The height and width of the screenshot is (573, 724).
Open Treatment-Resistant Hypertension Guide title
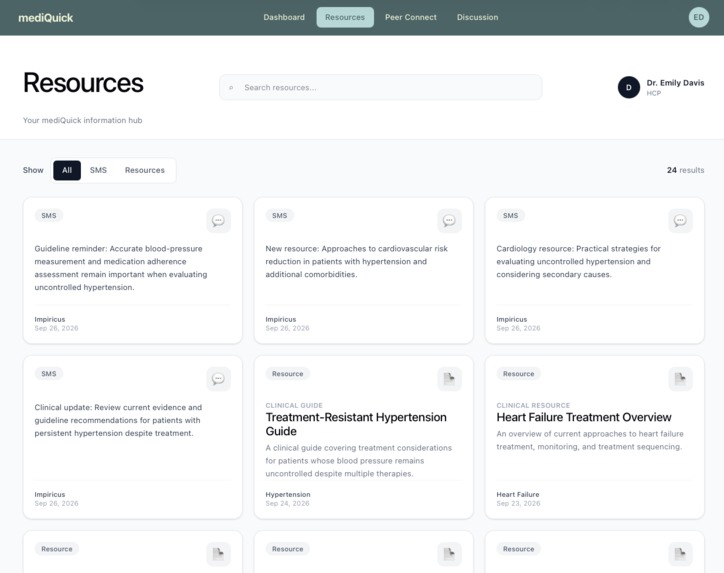pyautogui.click(x=356, y=424)
